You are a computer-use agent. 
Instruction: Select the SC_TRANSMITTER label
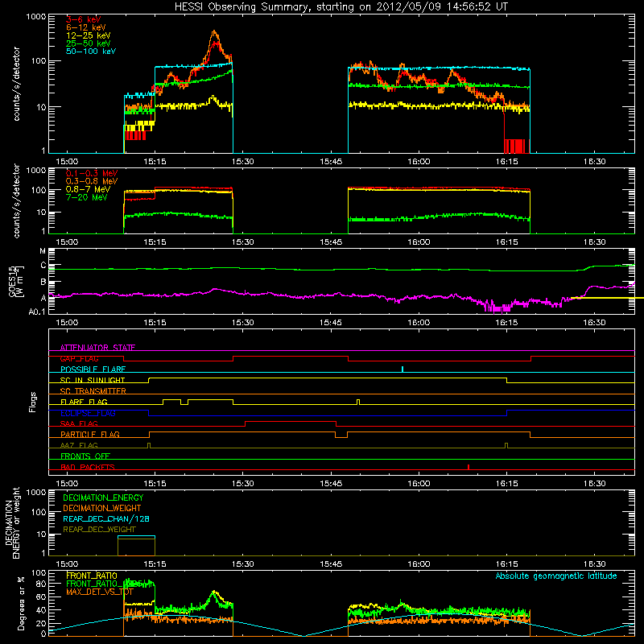[93, 391]
